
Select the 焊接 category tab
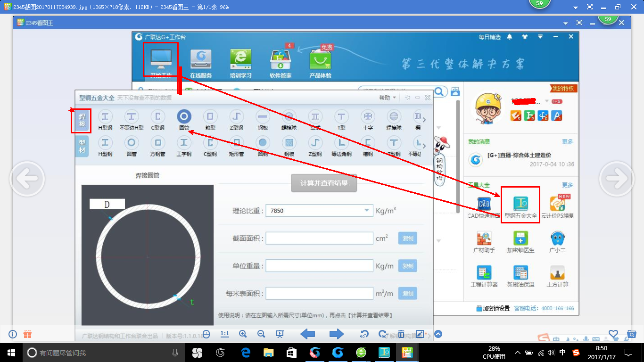coord(82,121)
